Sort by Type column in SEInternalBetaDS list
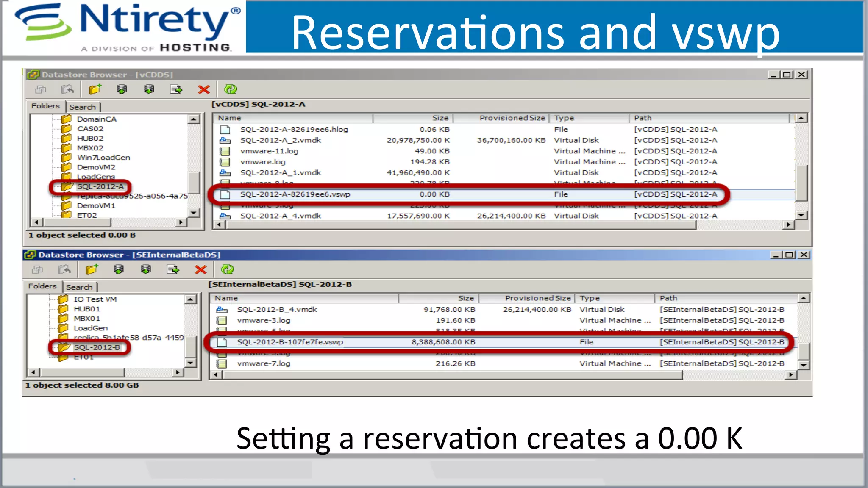This screenshot has height=488, width=868. click(x=615, y=298)
